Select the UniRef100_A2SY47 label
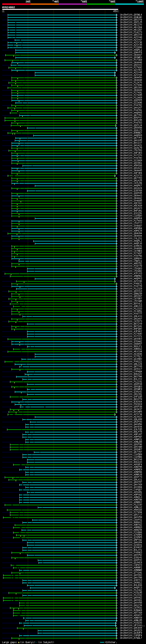This screenshot has width=146, height=644. [131, 40]
